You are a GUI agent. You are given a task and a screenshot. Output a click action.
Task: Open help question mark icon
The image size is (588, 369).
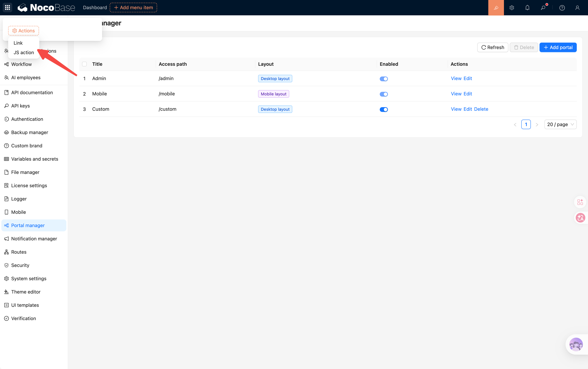click(562, 7)
